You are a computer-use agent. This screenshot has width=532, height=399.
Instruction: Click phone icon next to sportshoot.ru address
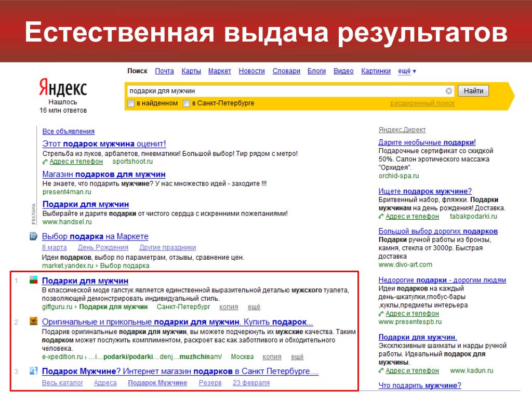tap(45, 162)
